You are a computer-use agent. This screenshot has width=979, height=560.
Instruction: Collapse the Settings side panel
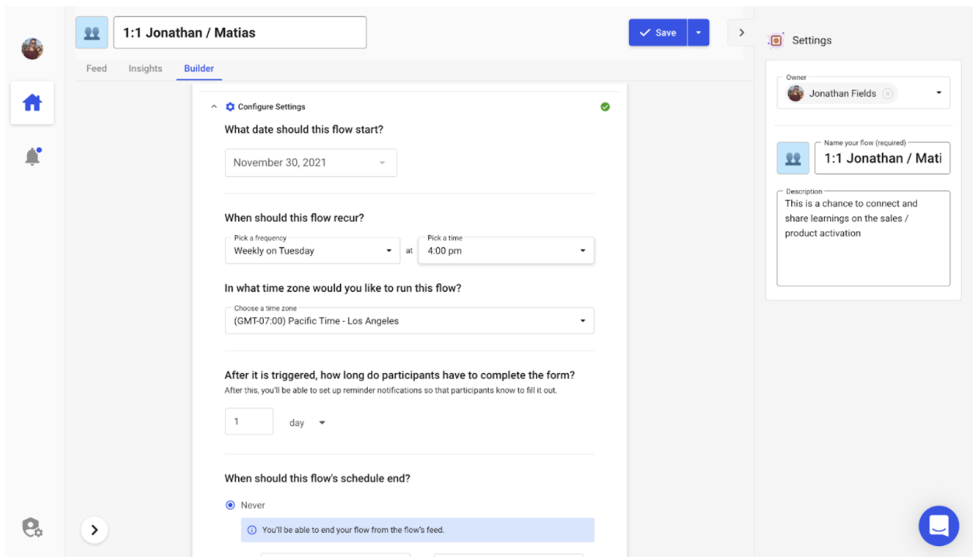[x=741, y=33]
